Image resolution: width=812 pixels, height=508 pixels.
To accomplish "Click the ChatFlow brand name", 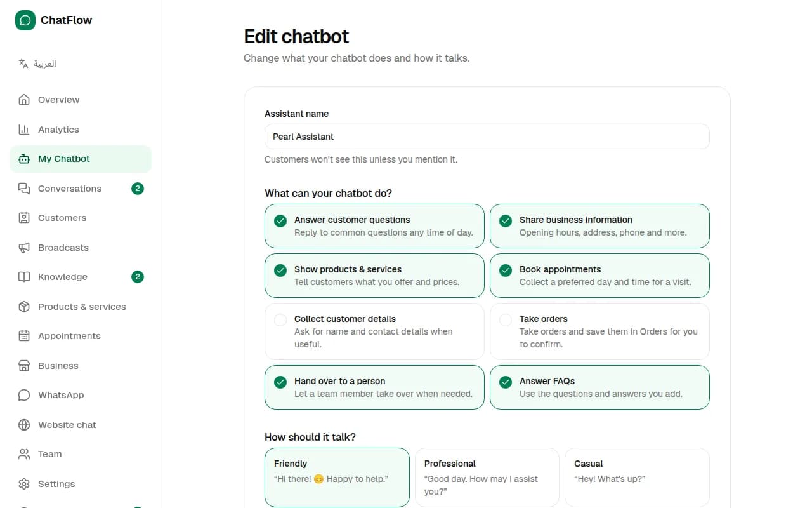I will (67, 20).
